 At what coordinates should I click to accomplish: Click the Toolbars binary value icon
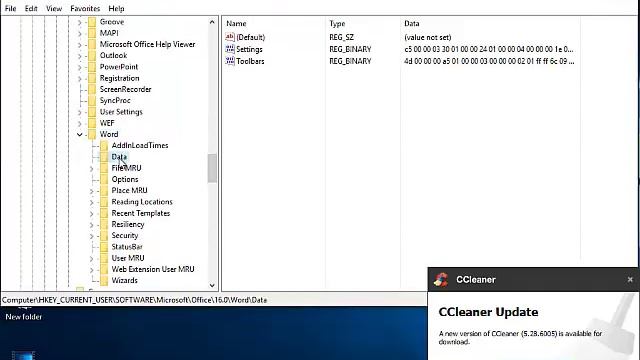tap(230, 61)
